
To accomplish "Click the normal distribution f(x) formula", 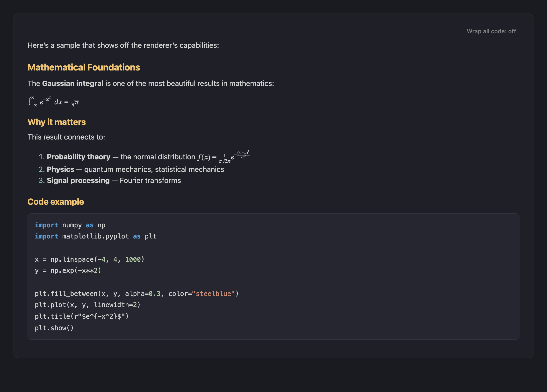I will 224,157.
